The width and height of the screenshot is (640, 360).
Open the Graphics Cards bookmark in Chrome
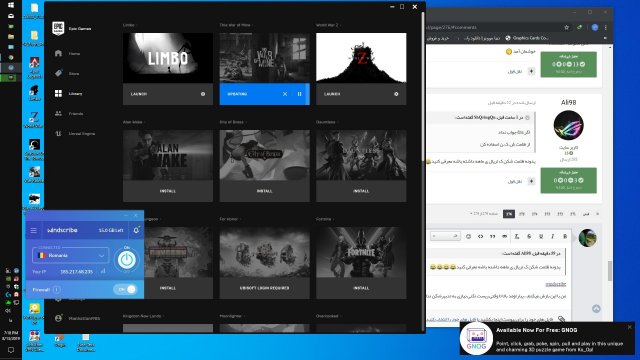click(x=527, y=38)
